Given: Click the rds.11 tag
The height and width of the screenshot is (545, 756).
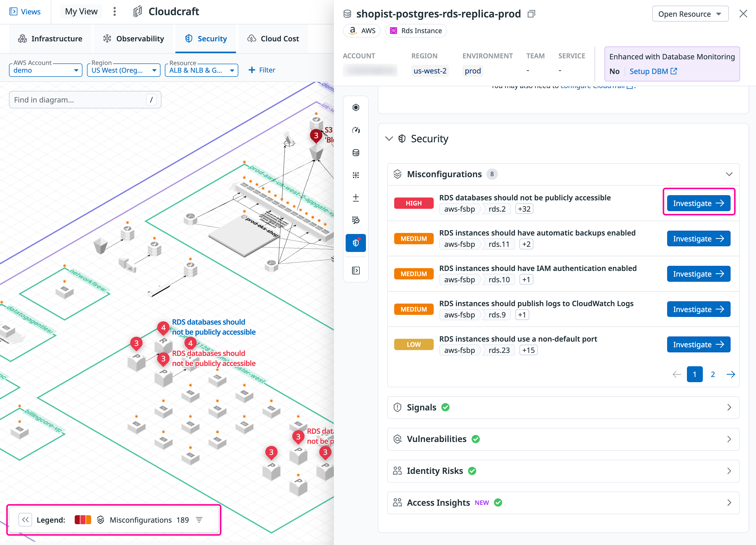Looking at the screenshot, I should tap(499, 244).
